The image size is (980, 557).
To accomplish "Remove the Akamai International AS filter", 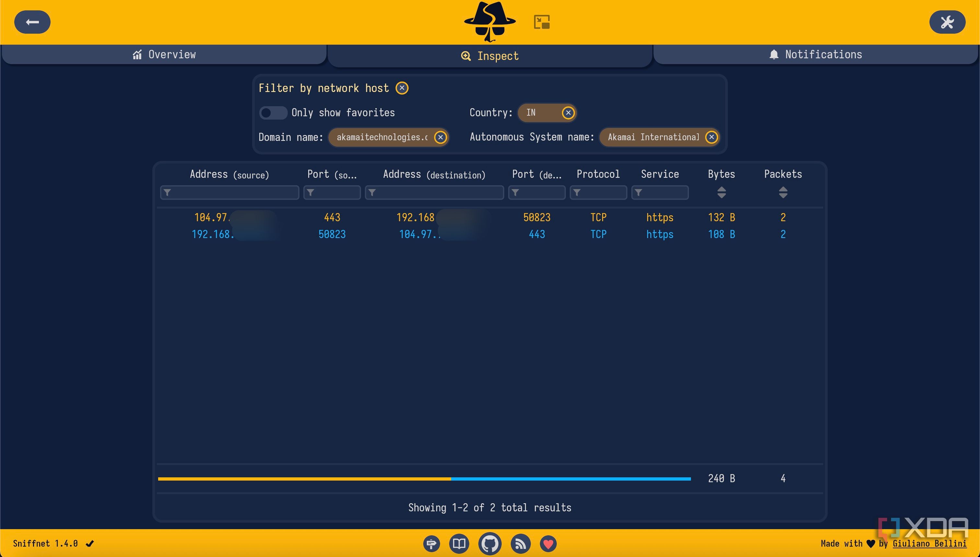I will click(711, 137).
